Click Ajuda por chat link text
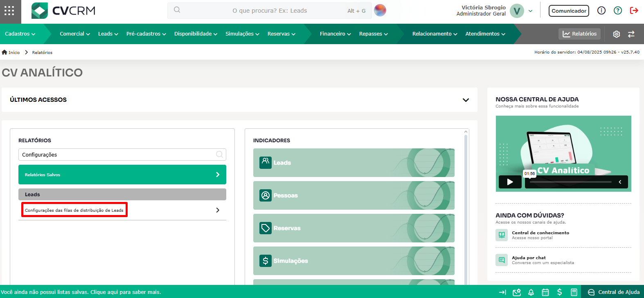Viewport: 644px width, 298px height. [529, 258]
